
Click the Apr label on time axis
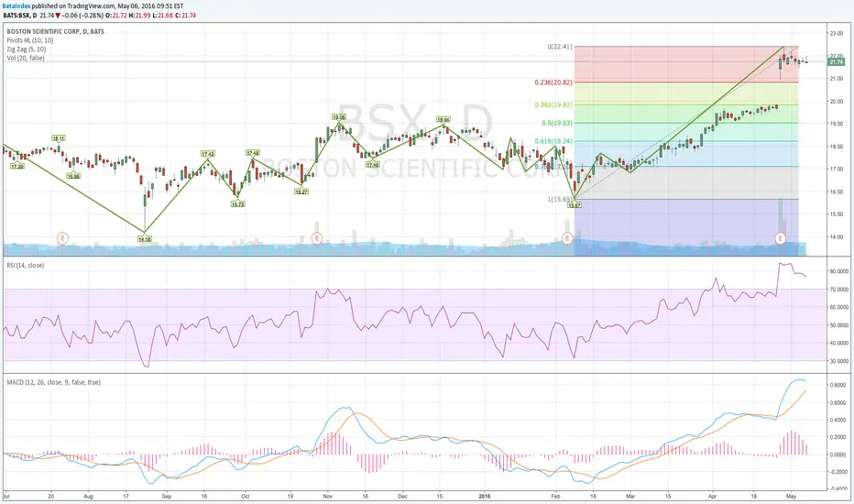(x=713, y=497)
